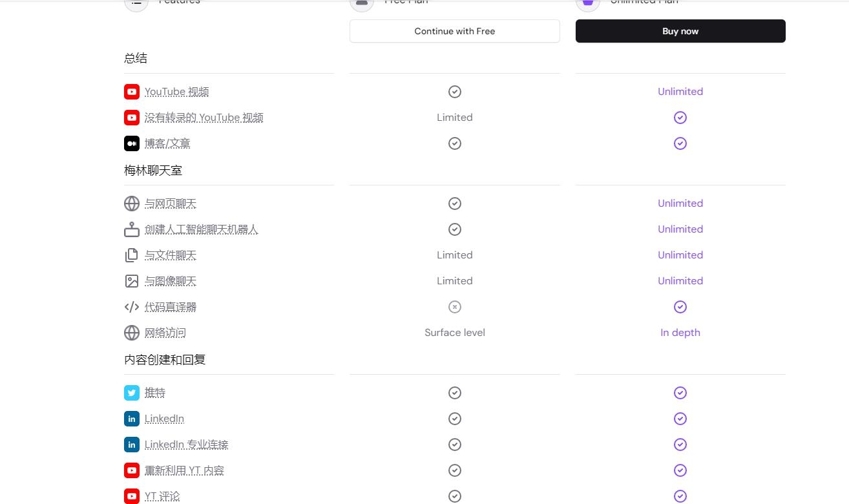The height and width of the screenshot is (504, 849).
Task: Click the Free plan checkmark for 创建人工智能聊天机器人
Action: pos(455,229)
